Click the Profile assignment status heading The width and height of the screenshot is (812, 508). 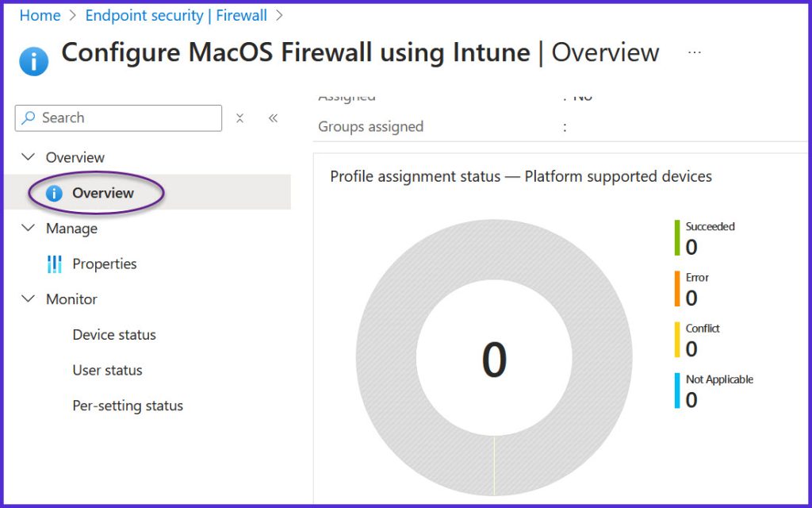point(521,176)
